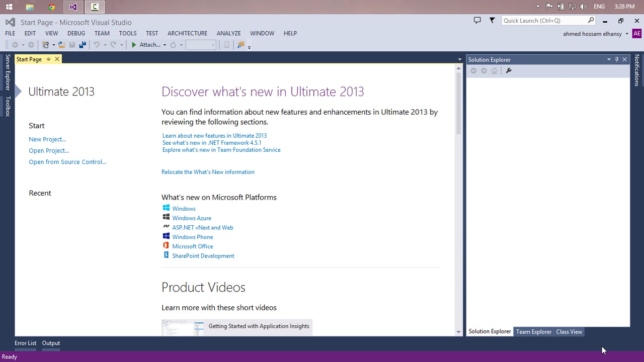644x362 pixels.
Task: Click Navigate Backward arrow in main toolbar
Action: coord(15,45)
